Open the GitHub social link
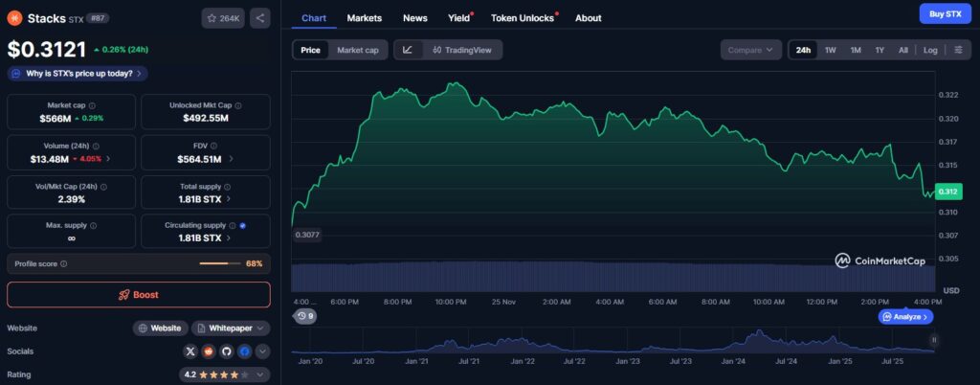980x385 pixels. [x=226, y=351]
